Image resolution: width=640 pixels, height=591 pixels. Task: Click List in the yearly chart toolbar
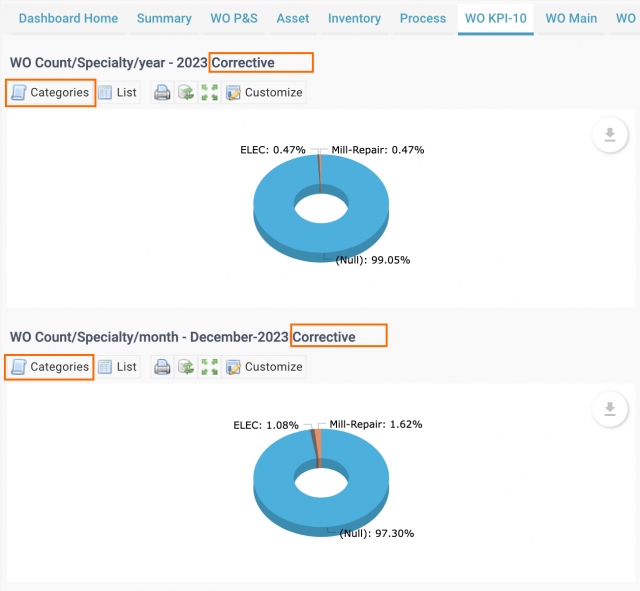(118, 93)
